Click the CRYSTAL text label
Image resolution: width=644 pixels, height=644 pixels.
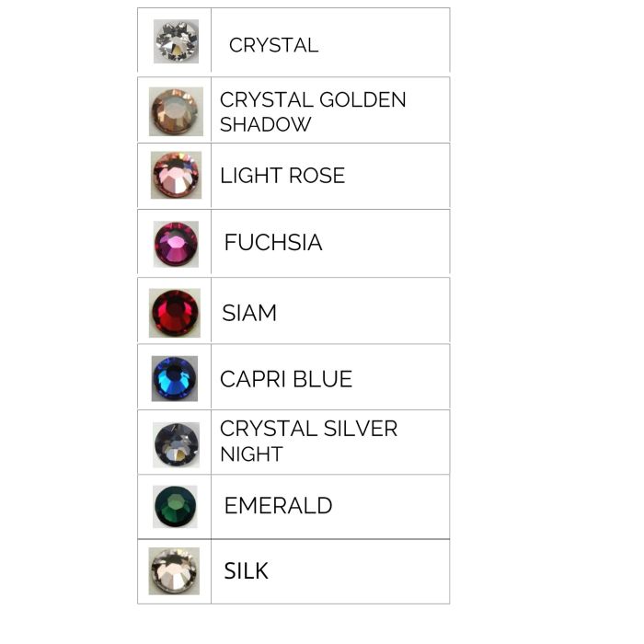point(273,45)
